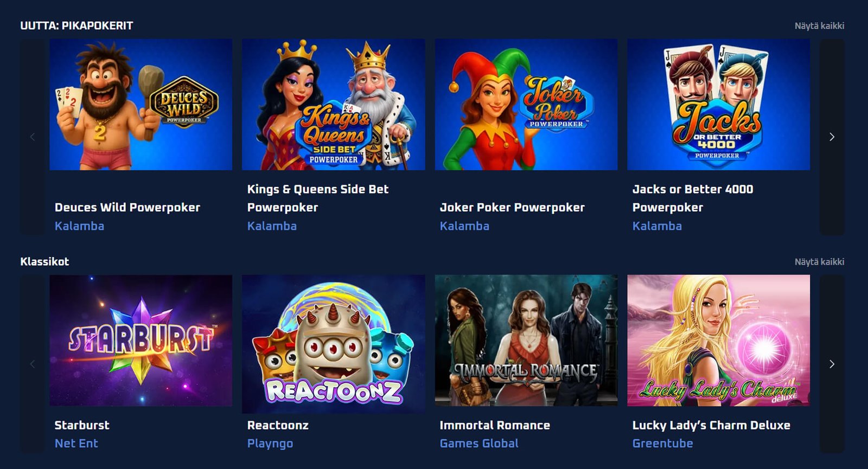Image resolution: width=868 pixels, height=469 pixels.
Task: Click next arrow in Klassikot carousel
Action: (x=832, y=364)
